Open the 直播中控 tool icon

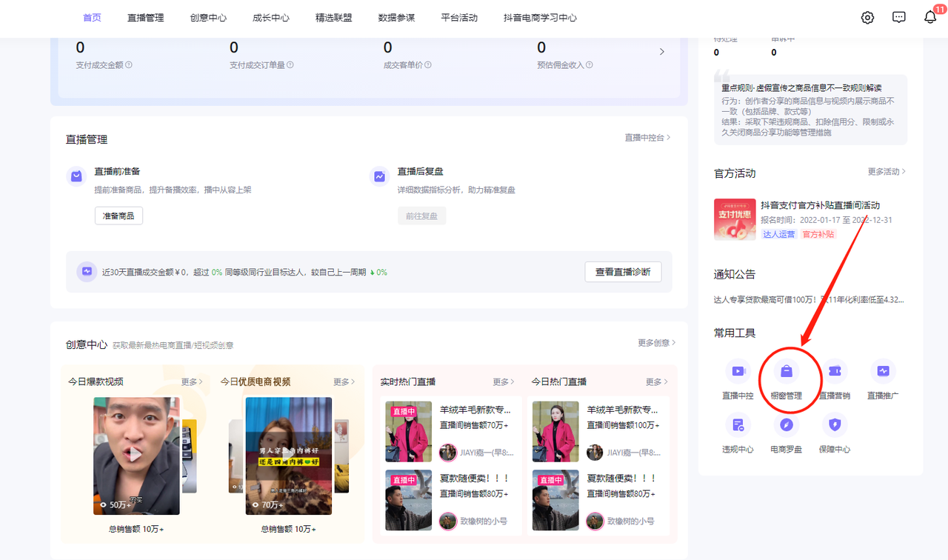738,371
